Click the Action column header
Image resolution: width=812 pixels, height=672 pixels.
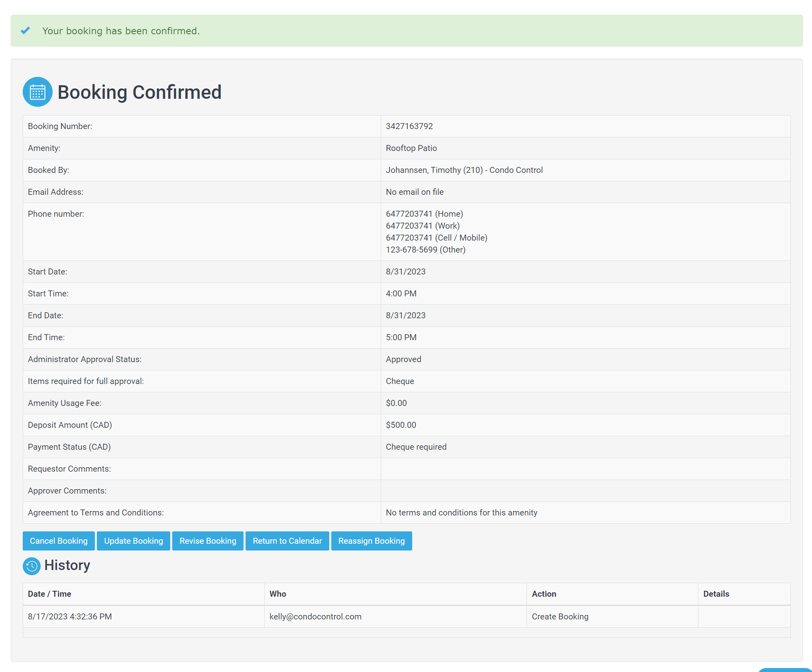544,594
